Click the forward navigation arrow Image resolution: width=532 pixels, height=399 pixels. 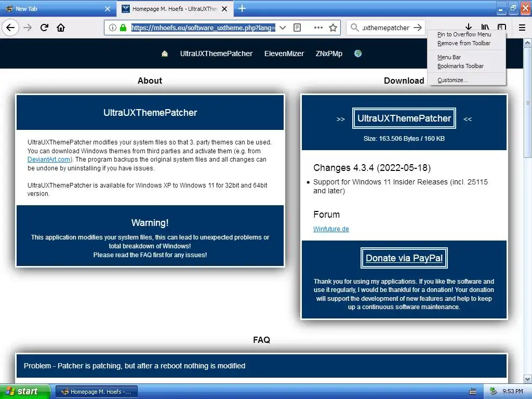[28, 28]
